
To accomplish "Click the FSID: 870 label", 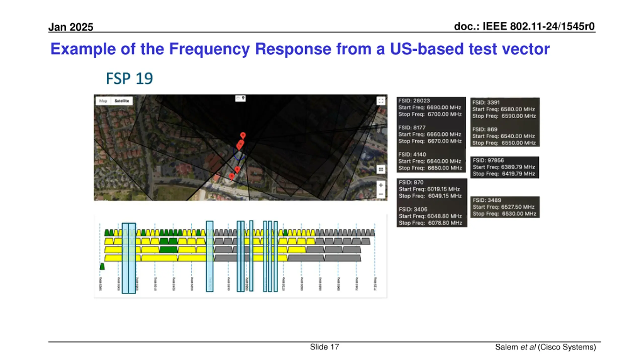I will click(x=411, y=183).
